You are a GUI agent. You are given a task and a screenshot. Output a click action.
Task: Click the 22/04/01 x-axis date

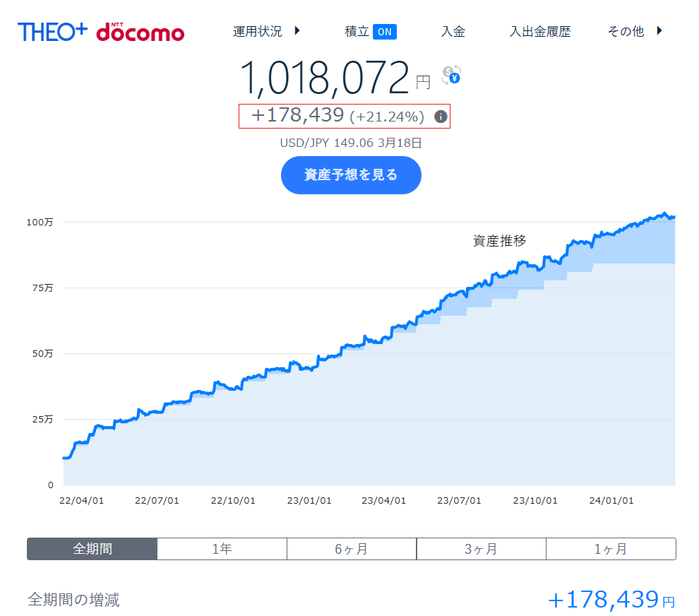81,500
